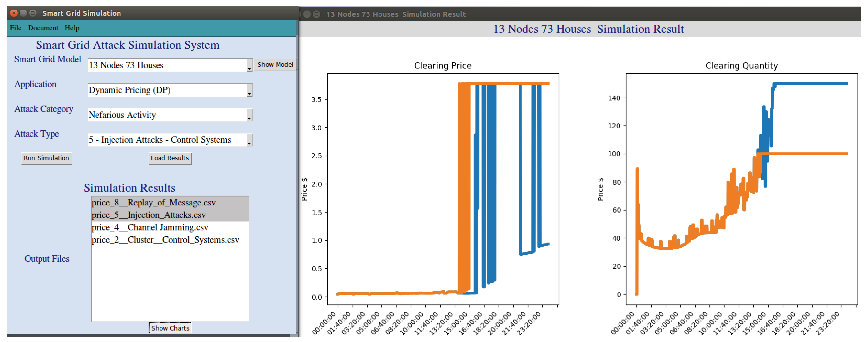This screenshot has height=342, width=868.
Task: Maximize the Smart Grid Simulation window
Action: click(x=33, y=13)
